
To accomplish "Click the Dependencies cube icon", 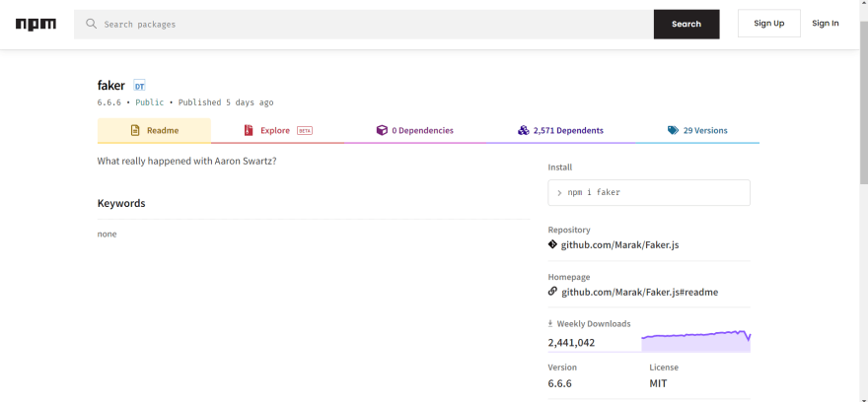I will [382, 130].
